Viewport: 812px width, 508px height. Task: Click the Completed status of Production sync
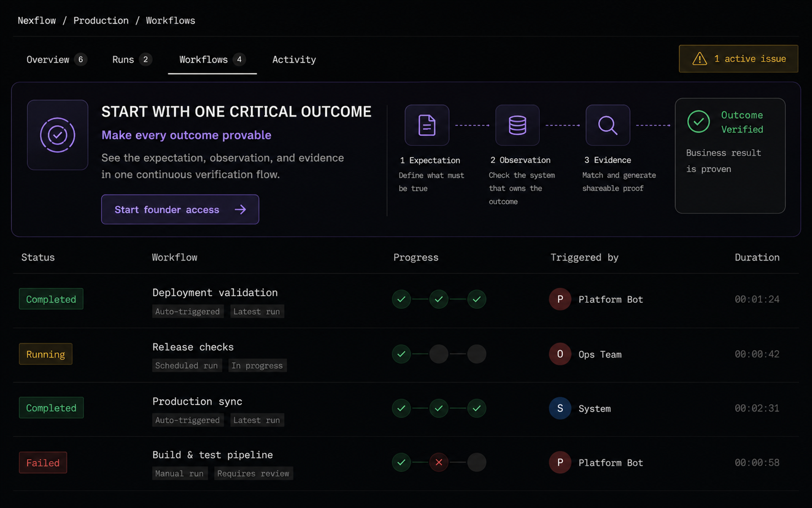pyautogui.click(x=51, y=408)
